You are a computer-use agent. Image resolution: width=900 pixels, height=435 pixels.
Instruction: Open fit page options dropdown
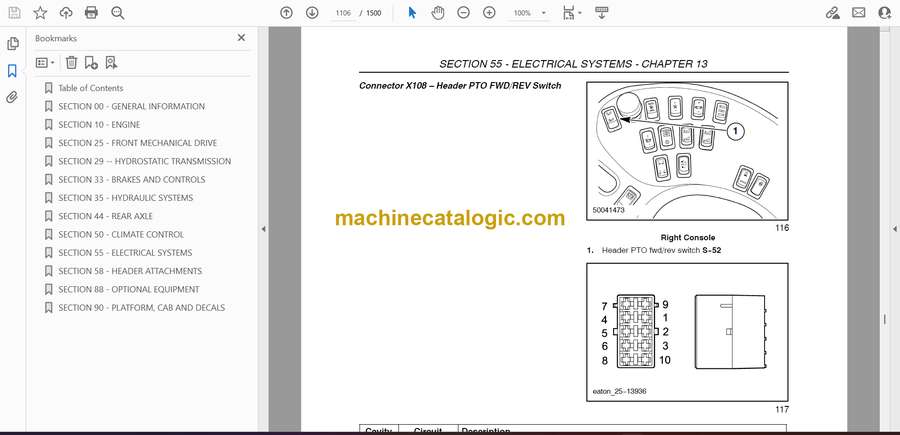(x=571, y=13)
